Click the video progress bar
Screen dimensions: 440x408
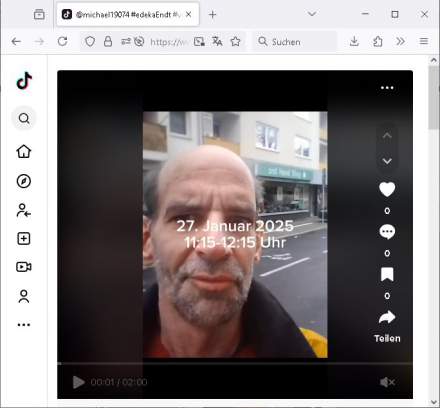(235, 363)
